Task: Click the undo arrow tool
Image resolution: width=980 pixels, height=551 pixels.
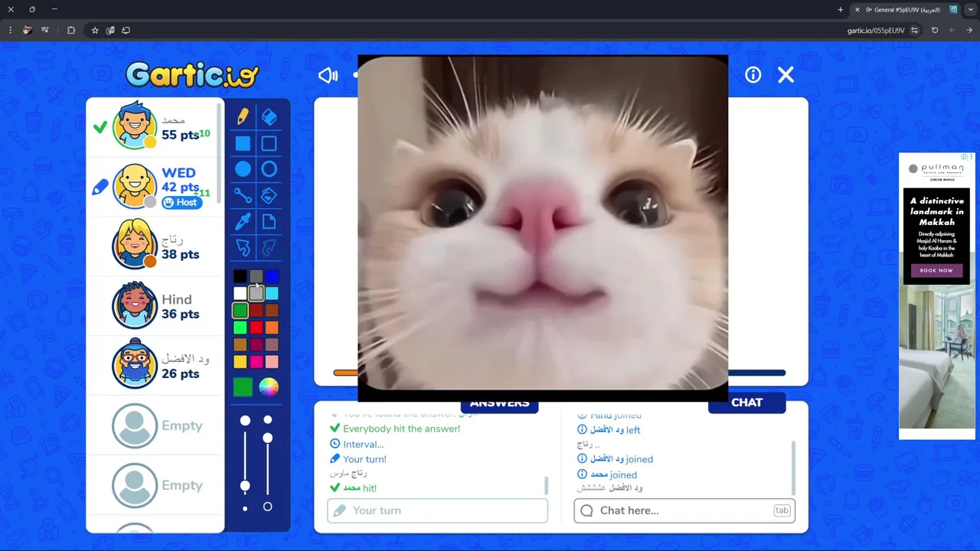Action: (243, 248)
